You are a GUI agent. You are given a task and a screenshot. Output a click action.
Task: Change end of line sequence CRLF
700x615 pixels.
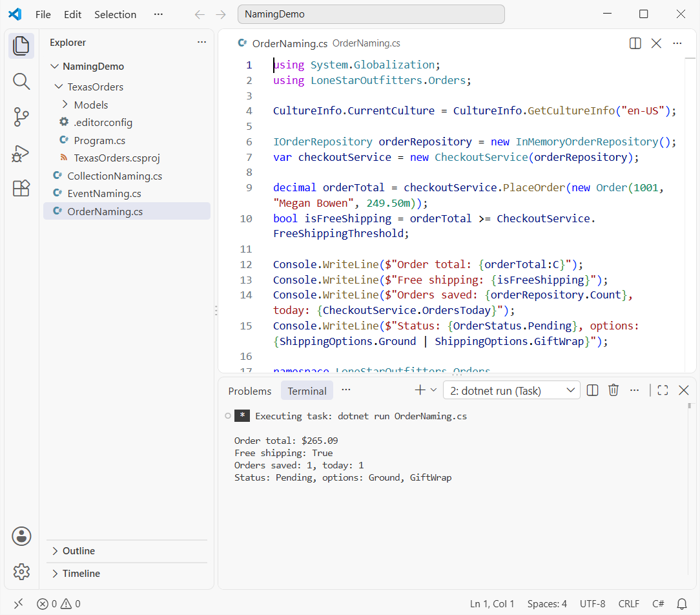click(628, 604)
